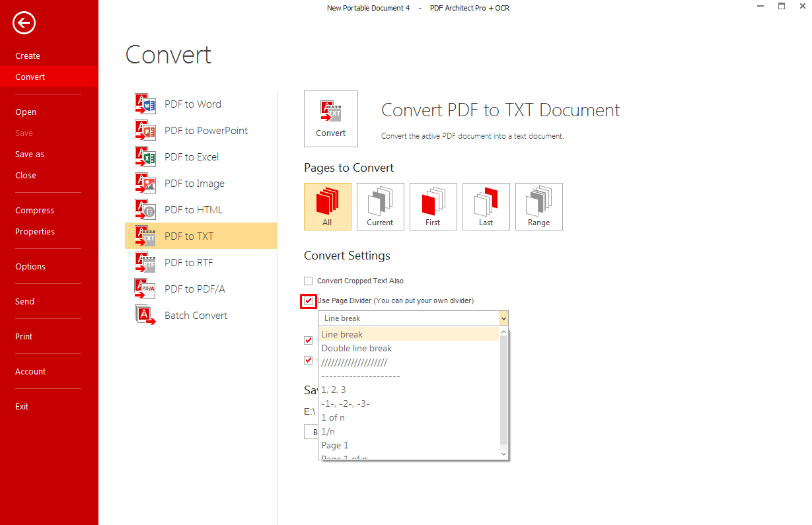812x525 pixels.
Task: Select the Current page option
Action: pyautogui.click(x=381, y=207)
